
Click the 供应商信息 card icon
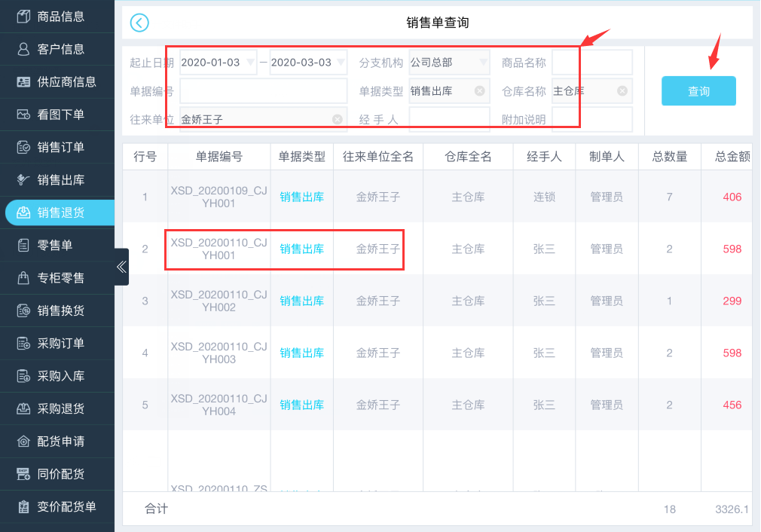[x=23, y=82]
